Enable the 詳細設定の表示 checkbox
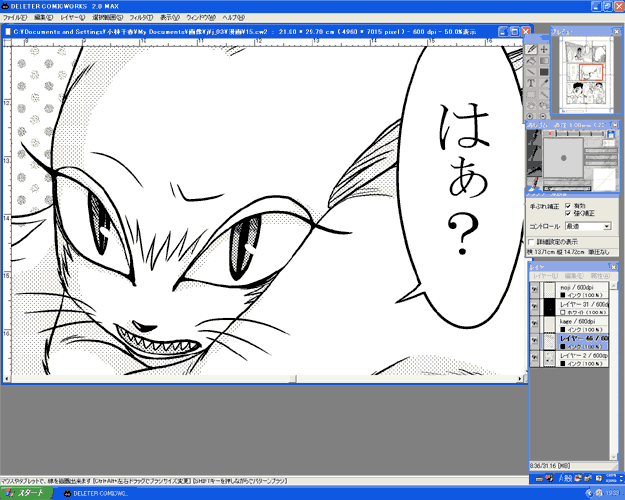Image resolution: width=625 pixels, height=500 pixels. click(x=531, y=242)
